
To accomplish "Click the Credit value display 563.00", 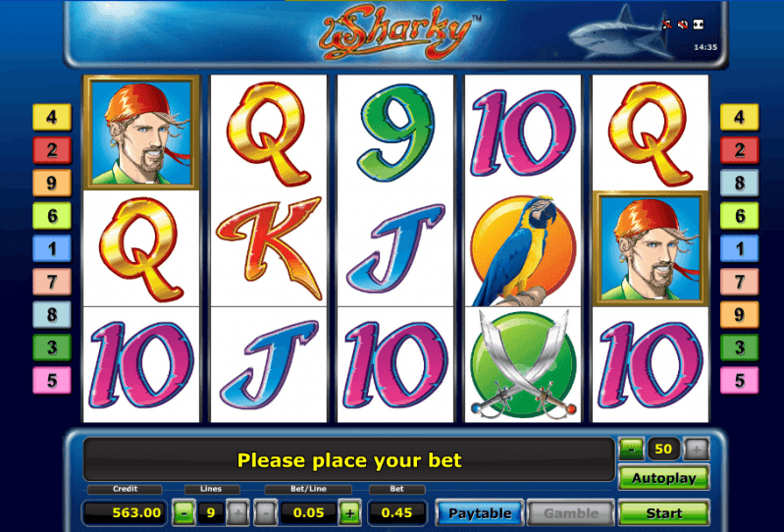I will click(123, 513).
